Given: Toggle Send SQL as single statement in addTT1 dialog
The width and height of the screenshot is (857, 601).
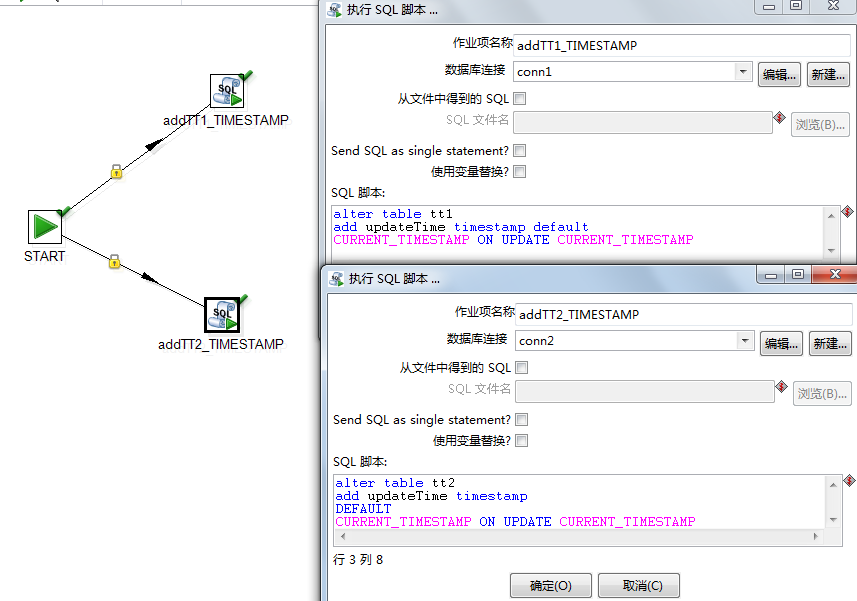Looking at the screenshot, I should pos(520,150).
